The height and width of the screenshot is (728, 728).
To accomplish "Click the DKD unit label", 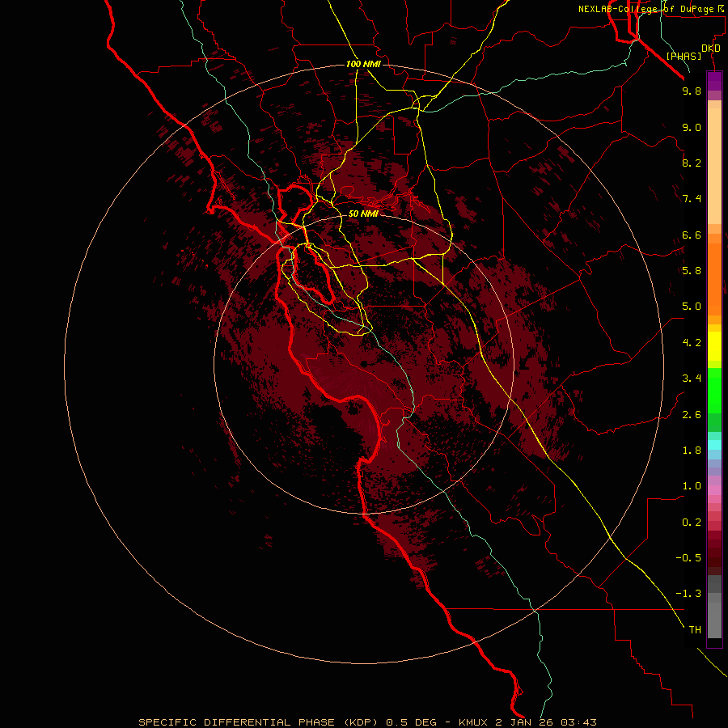I will [x=711, y=49].
